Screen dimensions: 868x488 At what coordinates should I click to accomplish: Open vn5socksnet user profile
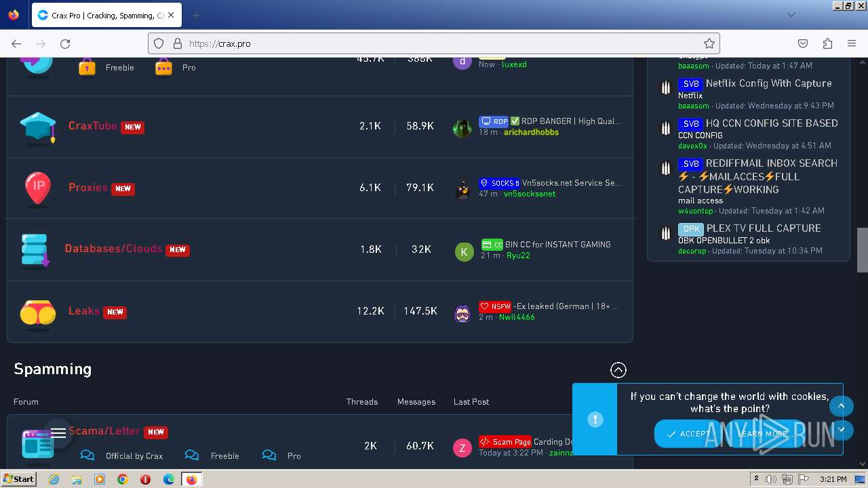[x=529, y=194]
